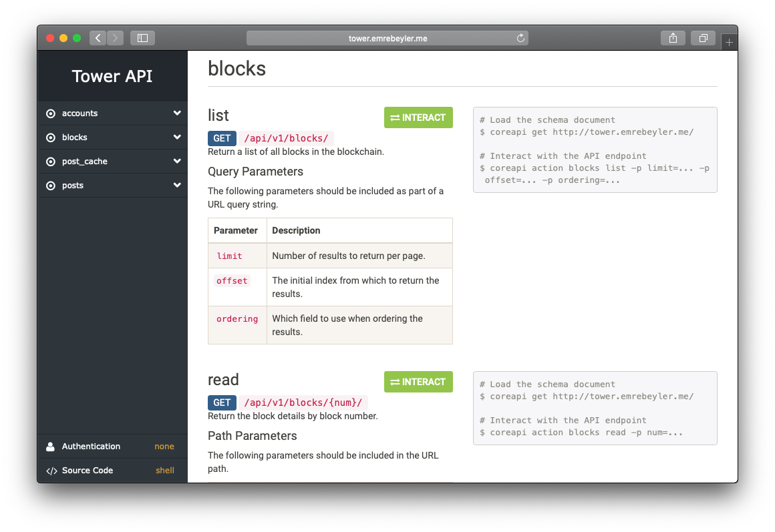Click the GET badge for read endpoint

tap(222, 403)
